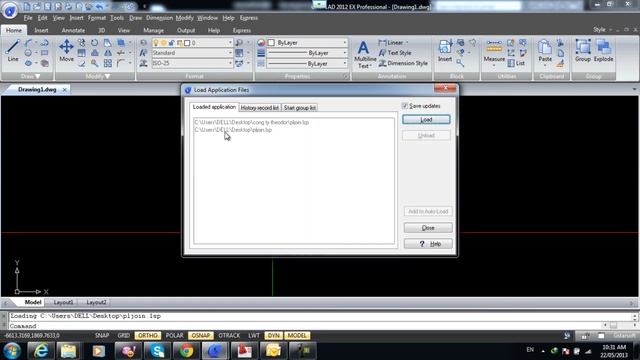
Task: Toggle OSNAP in status bar
Action: click(200, 336)
